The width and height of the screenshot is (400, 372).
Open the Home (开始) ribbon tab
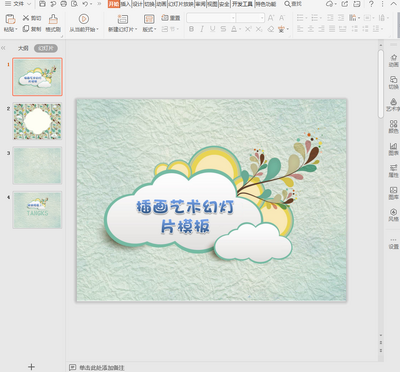[114, 4]
